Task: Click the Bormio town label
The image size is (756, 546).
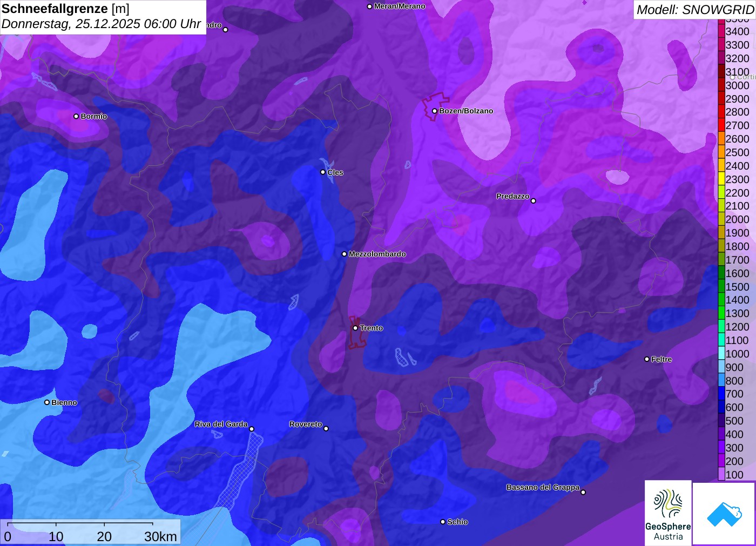Action: tap(94, 116)
